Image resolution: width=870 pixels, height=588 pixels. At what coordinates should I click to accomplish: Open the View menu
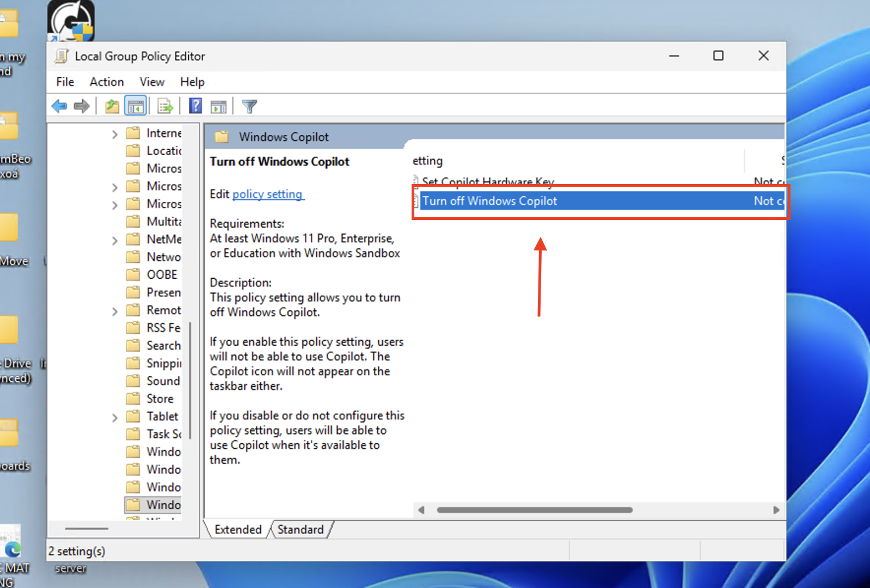[152, 82]
